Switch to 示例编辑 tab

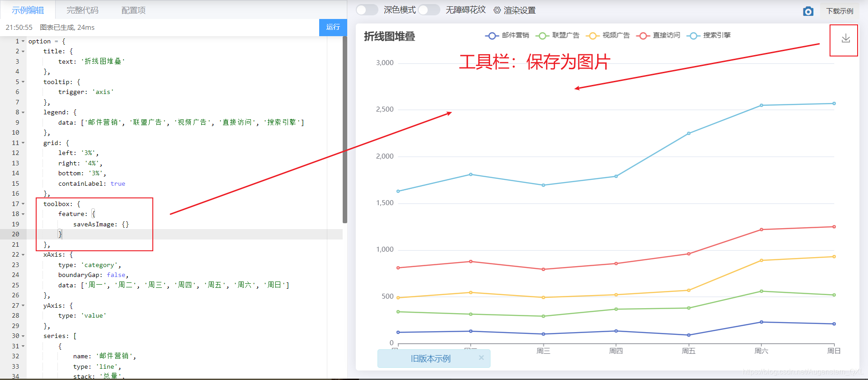click(x=28, y=10)
